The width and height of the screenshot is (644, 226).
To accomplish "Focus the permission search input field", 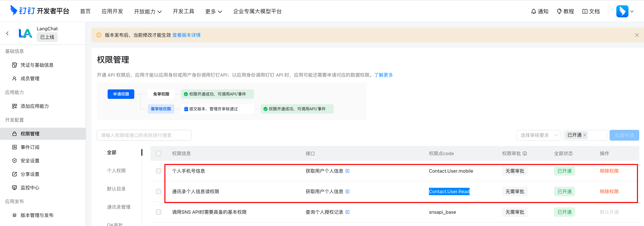I will 144,135.
